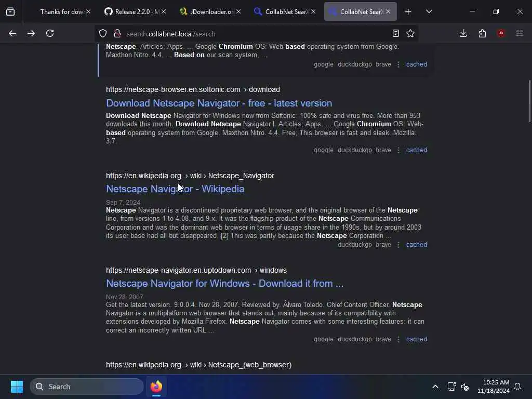
Task: Close the Release 2.2.0 tab
Action: 164,12
